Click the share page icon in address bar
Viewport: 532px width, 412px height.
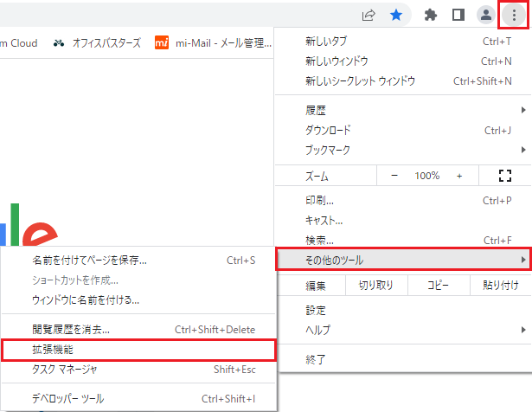(369, 14)
